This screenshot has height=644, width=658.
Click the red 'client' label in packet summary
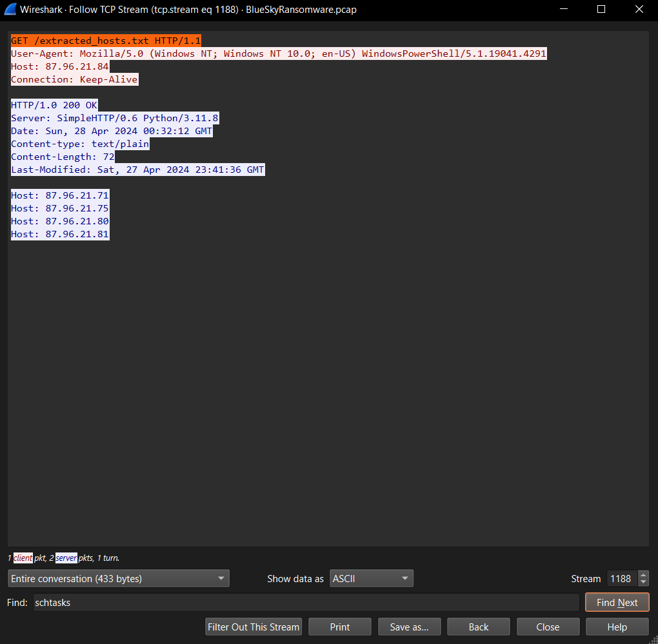point(23,558)
